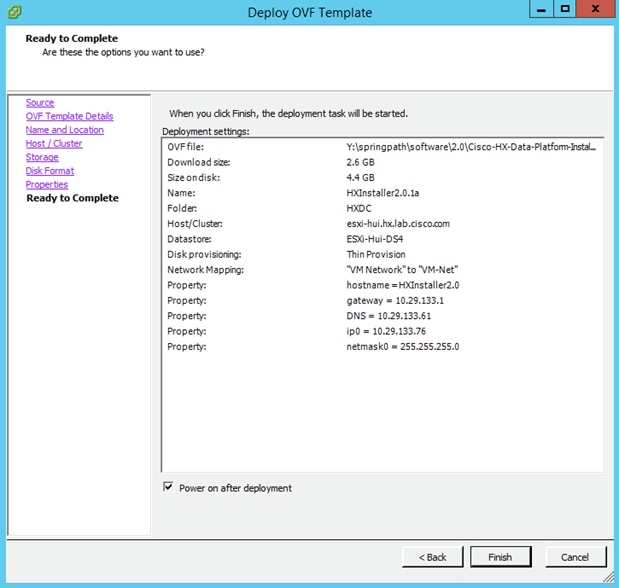Select ip0 = 10.29.133.76 property
This screenshot has height=588, width=619.
pyautogui.click(x=386, y=331)
